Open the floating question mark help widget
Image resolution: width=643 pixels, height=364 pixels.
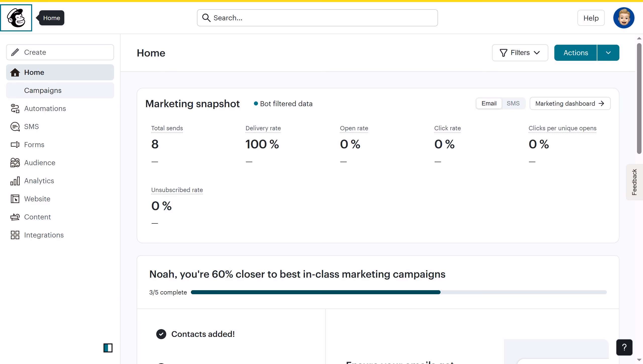624,347
